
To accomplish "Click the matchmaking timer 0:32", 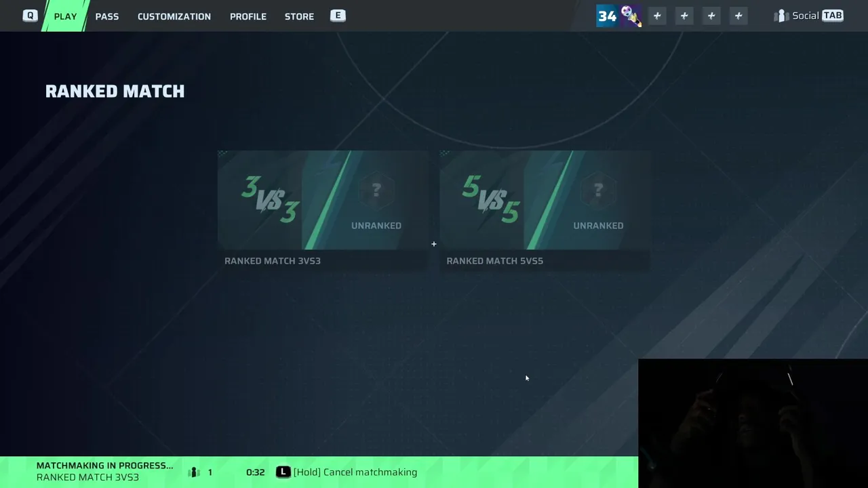I will tap(256, 472).
